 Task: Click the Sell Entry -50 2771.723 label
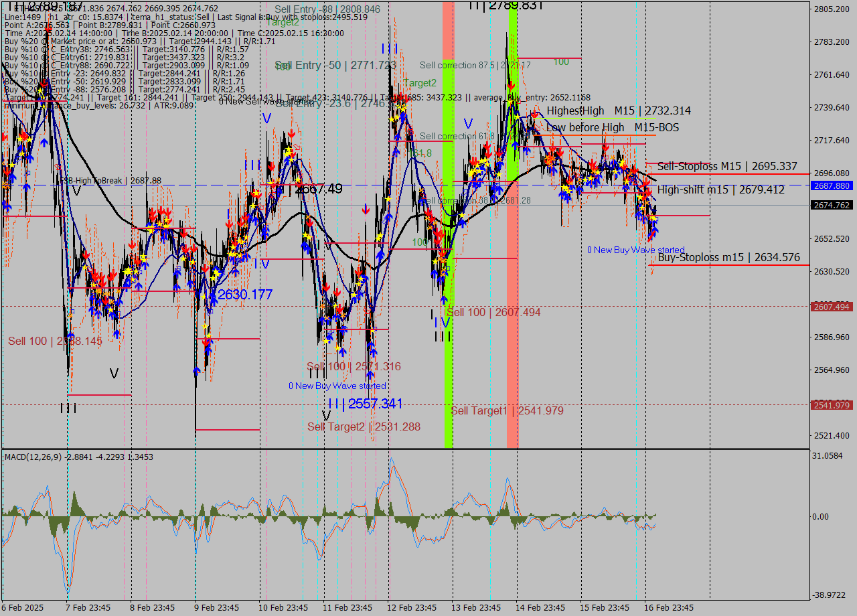pyautogui.click(x=335, y=65)
